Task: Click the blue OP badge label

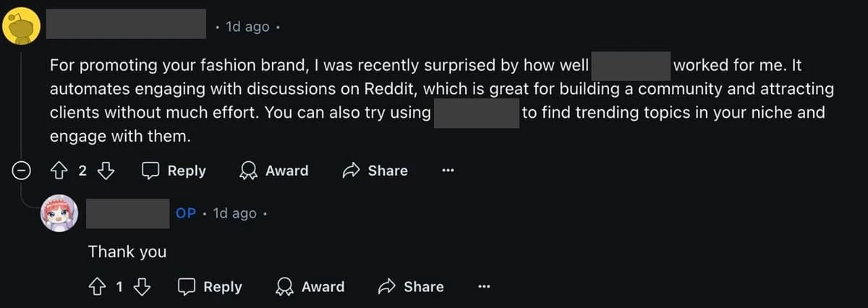Action: [186, 214]
